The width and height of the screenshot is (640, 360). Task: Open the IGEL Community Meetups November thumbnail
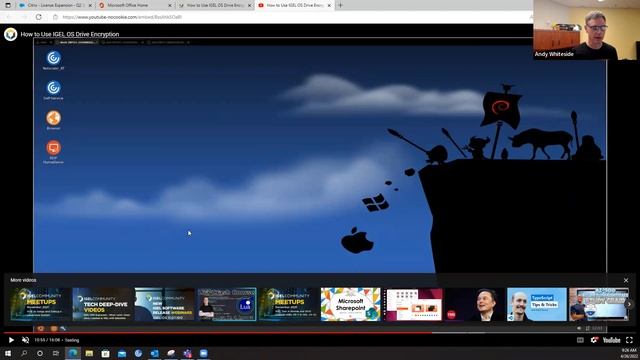click(40, 304)
